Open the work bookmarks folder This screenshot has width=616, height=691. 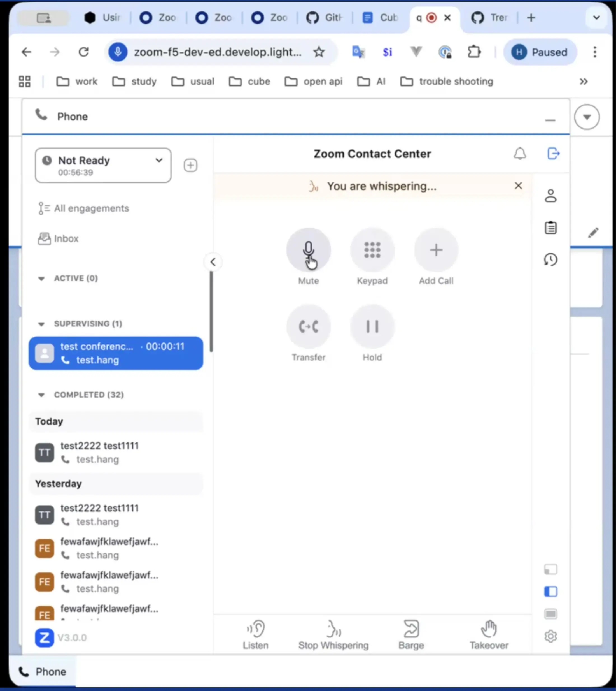[76, 81]
